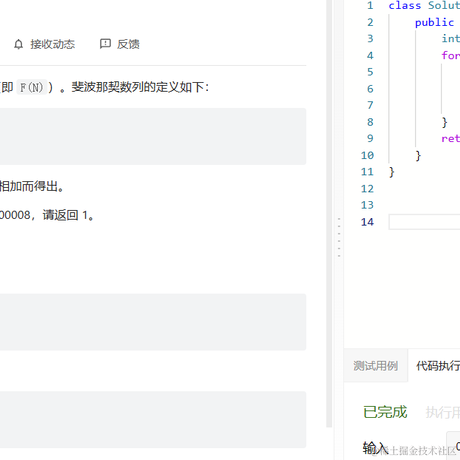This screenshot has width=460, height=460.
Task: Click line number 4 in the editor
Action: click(370, 55)
